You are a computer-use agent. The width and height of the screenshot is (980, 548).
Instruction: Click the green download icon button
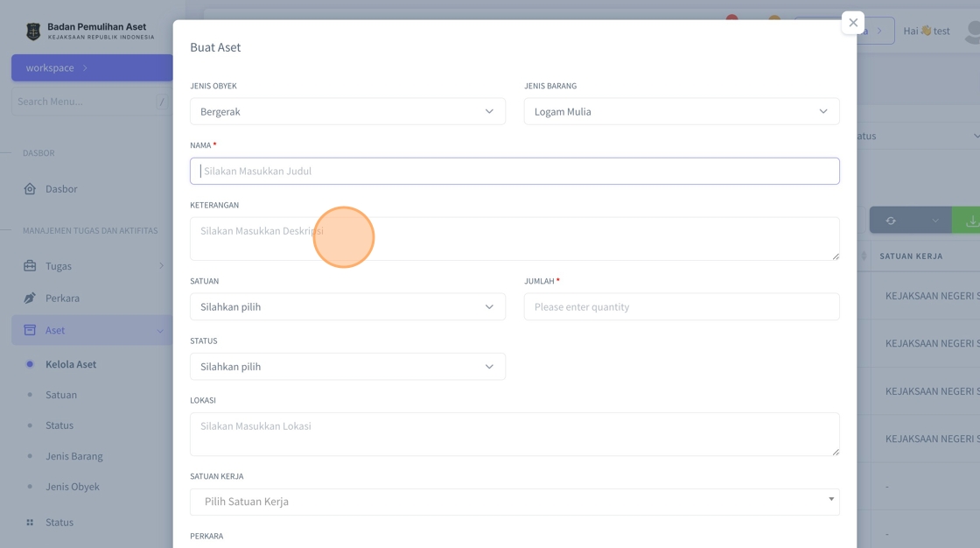(x=970, y=221)
